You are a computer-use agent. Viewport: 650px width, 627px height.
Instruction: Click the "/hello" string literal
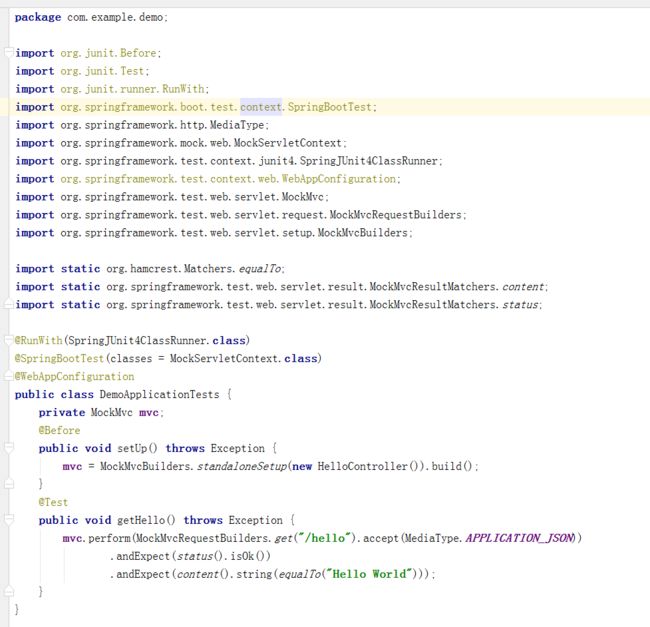click(325, 538)
